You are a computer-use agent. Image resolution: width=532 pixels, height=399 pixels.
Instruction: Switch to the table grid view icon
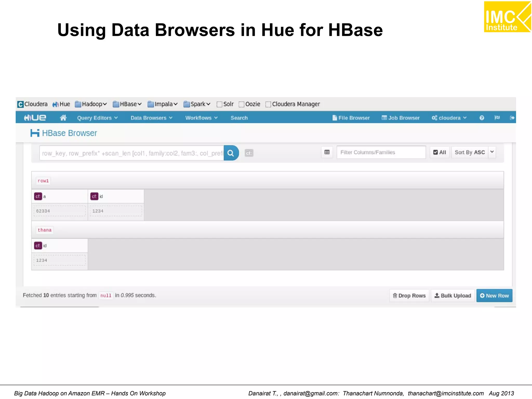click(x=327, y=152)
